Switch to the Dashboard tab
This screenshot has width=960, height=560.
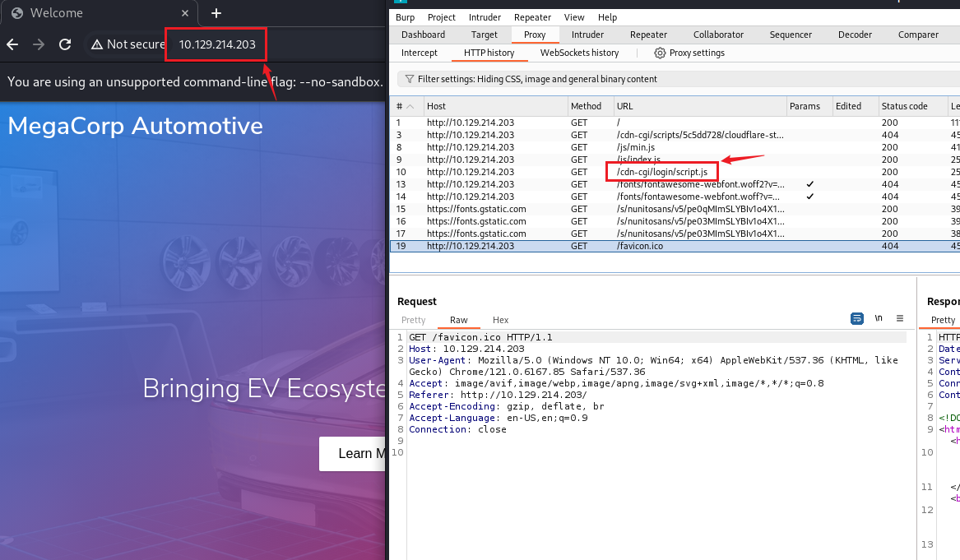click(423, 35)
